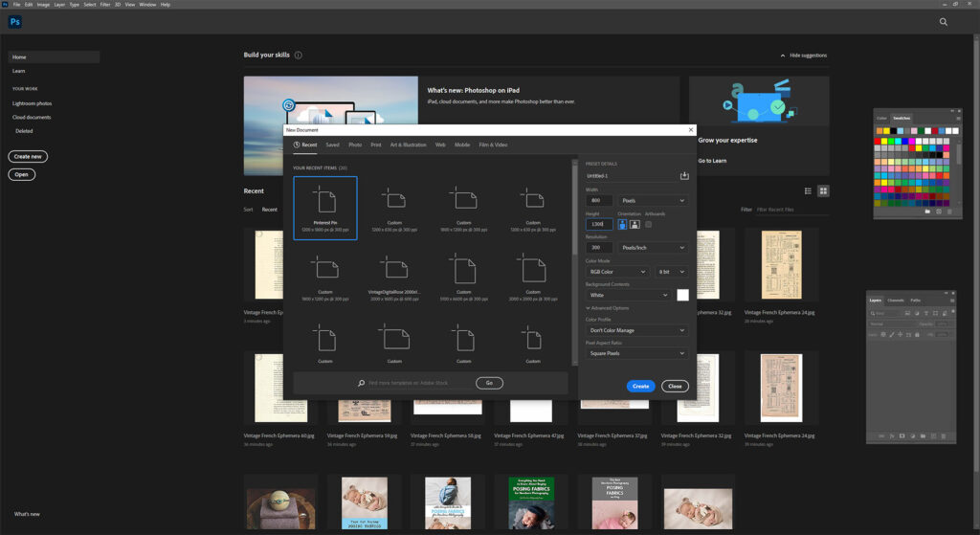This screenshot has height=535, width=980.
Task: Click delete swatch trash icon
Action: pyautogui.click(x=949, y=212)
